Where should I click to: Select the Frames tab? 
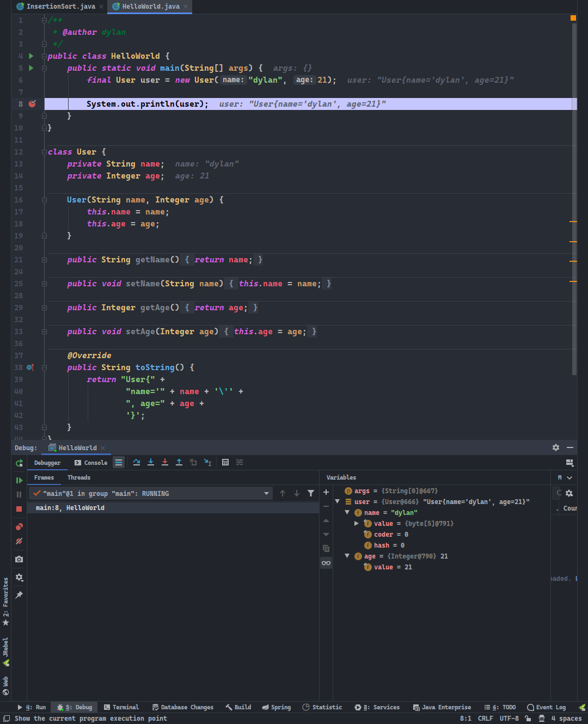click(x=44, y=477)
